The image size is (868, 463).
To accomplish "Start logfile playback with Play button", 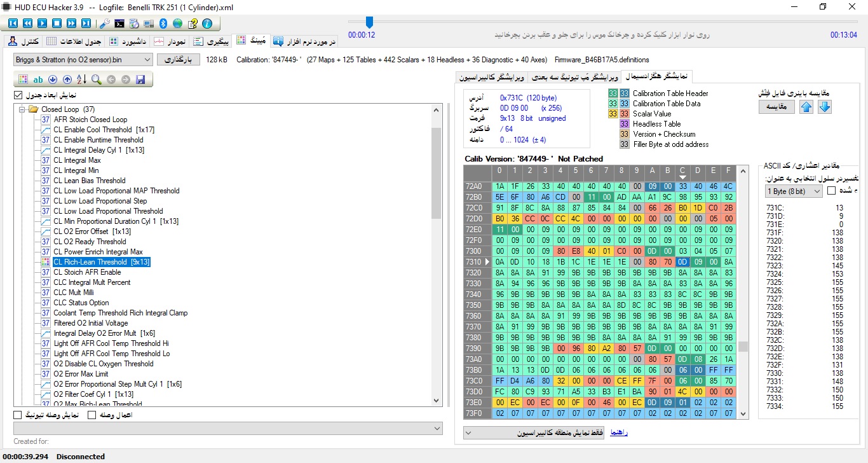I will [42, 24].
